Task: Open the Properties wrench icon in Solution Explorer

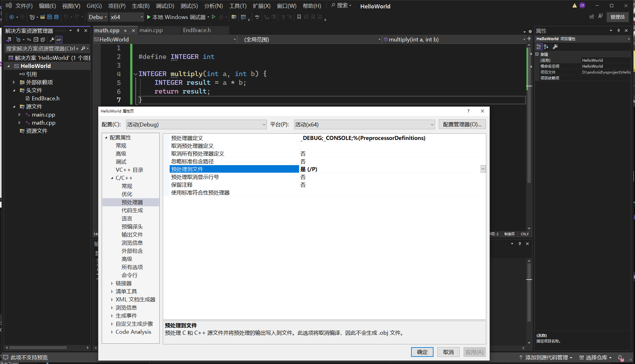Action: point(52,40)
